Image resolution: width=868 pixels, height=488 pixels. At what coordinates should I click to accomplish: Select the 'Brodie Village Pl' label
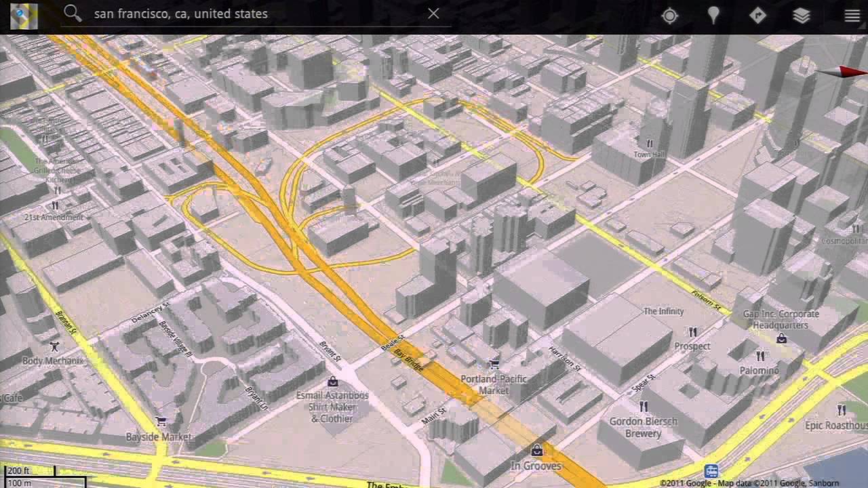tap(176, 338)
